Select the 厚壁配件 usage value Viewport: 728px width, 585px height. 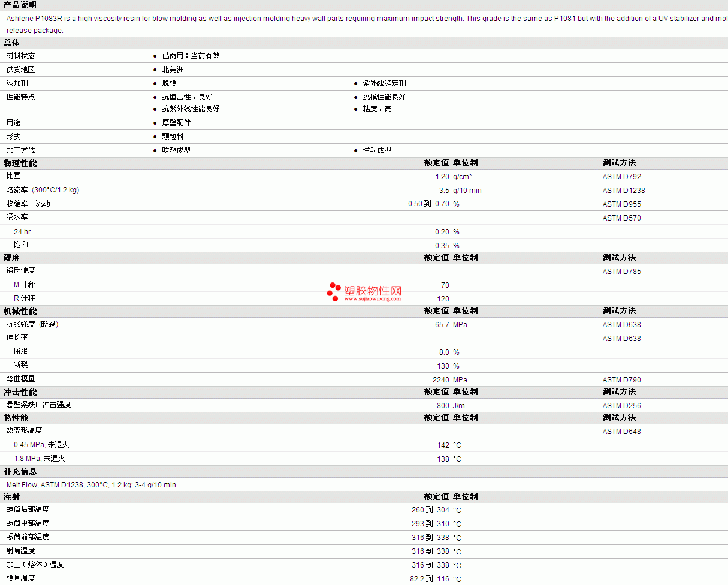pyautogui.click(x=176, y=123)
